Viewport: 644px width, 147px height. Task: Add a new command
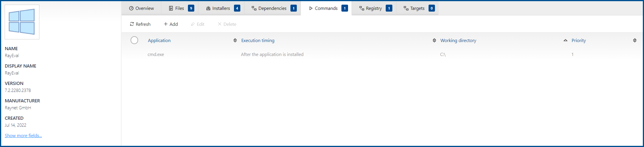[171, 24]
